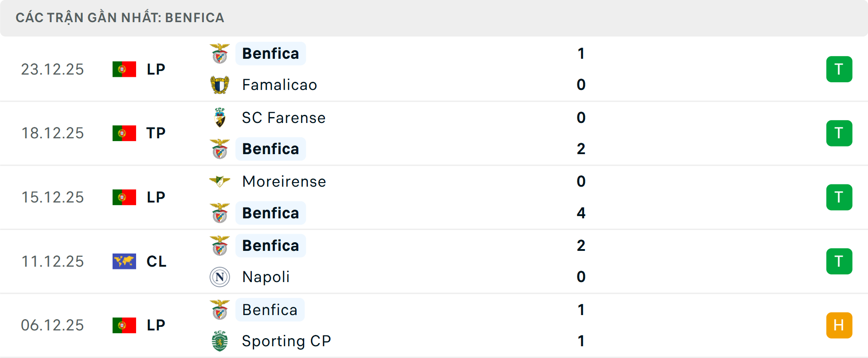868x358 pixels.
Task: Click the Portugal flag next to LP
Action: pos(124,69)
